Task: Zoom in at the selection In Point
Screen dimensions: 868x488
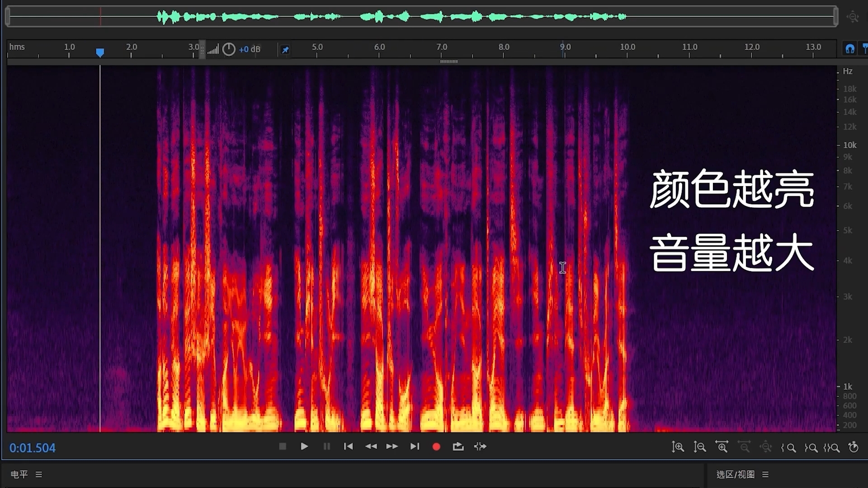Action: (789, 447)
